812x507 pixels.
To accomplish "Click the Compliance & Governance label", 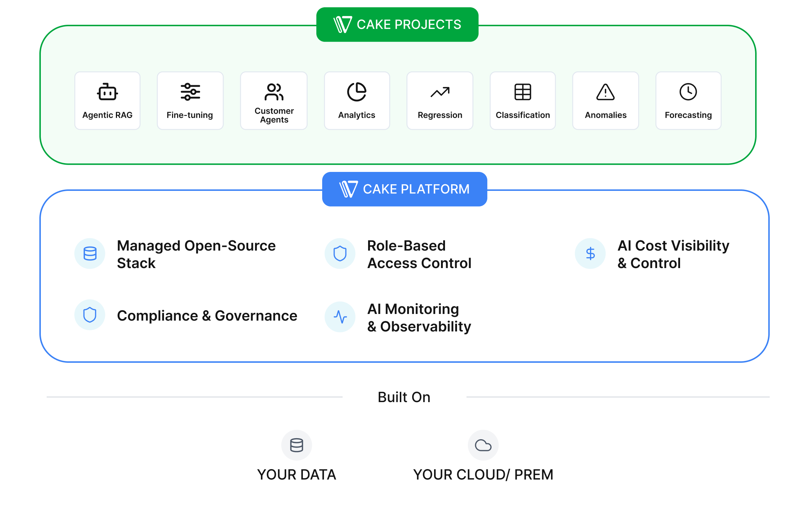I will point(207,315).
